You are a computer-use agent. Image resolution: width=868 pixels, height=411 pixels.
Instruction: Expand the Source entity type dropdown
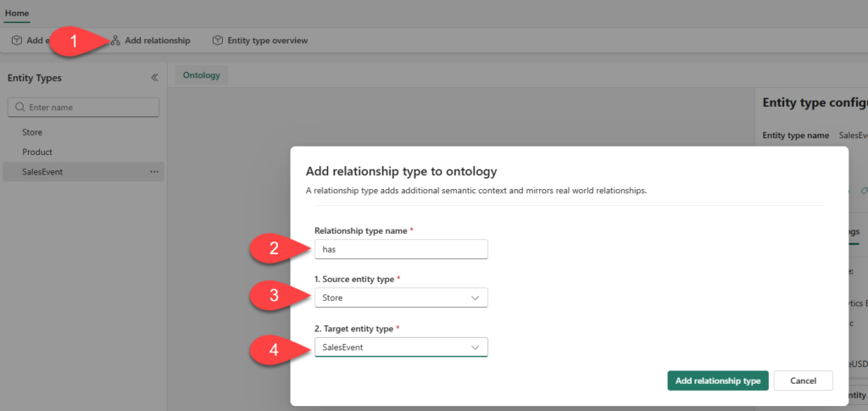400,298
